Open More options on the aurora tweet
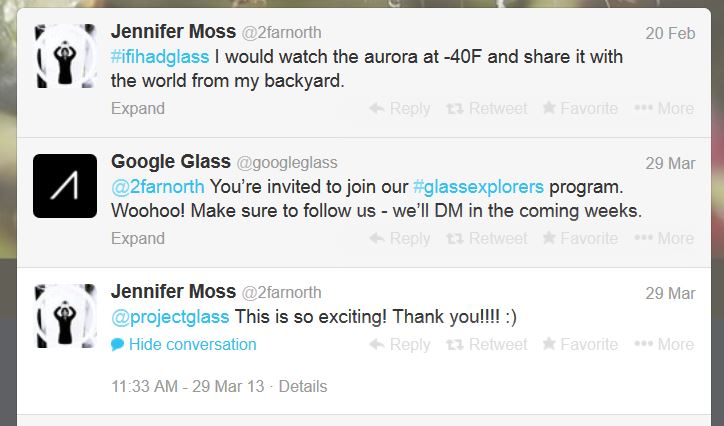 click(x=664, y=108)
